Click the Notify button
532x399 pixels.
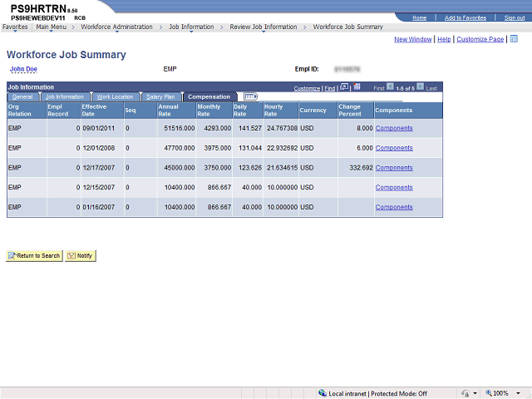[81, 255]
